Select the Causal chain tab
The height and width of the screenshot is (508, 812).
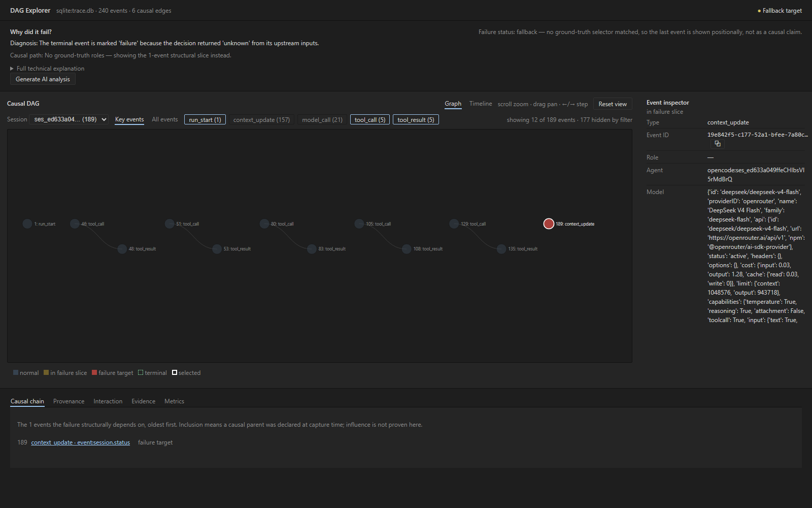[27, 401]
